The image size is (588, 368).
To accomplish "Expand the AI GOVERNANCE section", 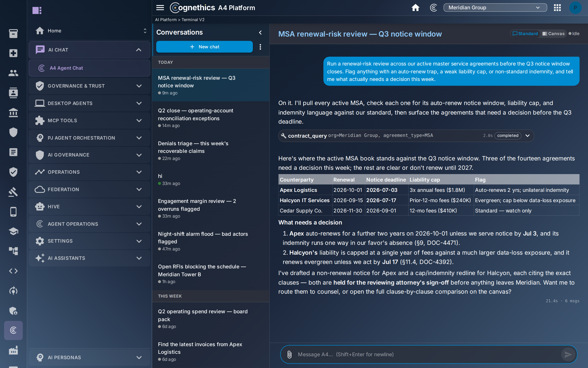I will [x=89, y=155].
